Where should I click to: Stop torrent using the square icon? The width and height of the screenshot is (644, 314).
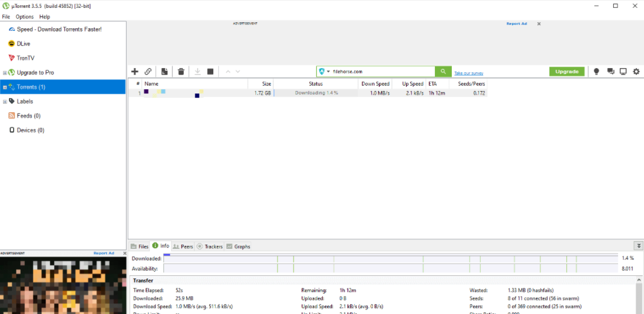point(210,72)
